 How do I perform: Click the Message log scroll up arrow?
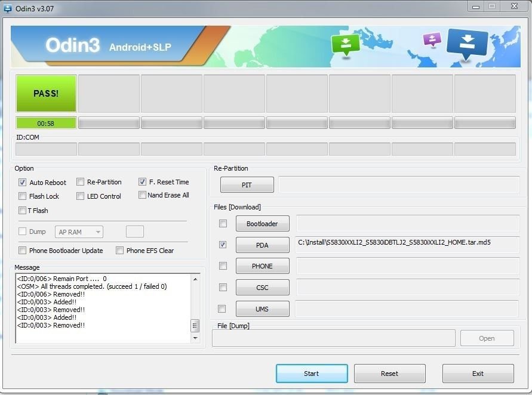[x=195, y=279]
